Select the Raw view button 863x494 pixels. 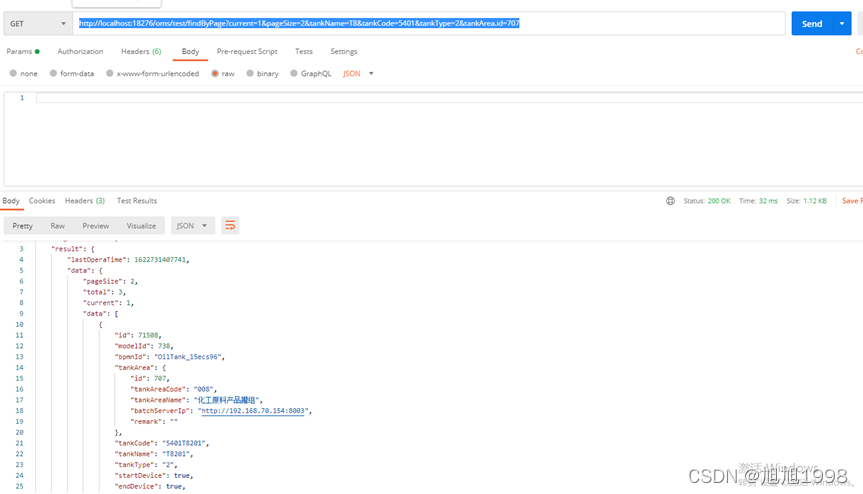click(x=58, y=226)
